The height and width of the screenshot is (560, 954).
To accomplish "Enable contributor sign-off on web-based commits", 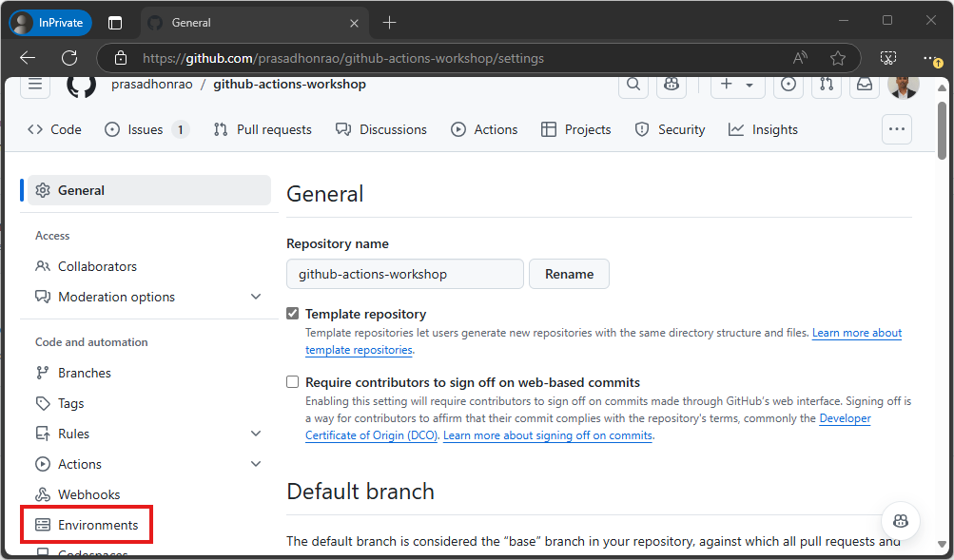I will pyautogui.click(x=292, y=381).
